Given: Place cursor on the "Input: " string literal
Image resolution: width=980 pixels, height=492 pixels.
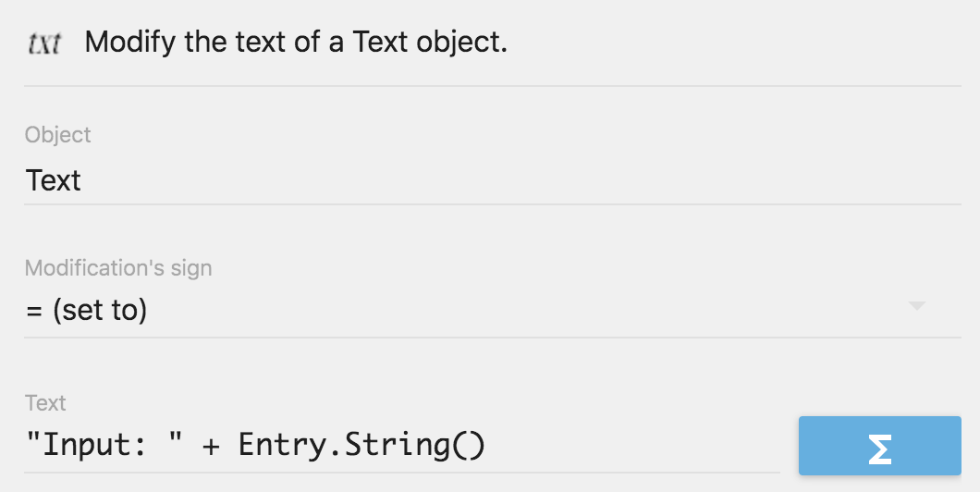Looking at the screenshot, I should [x=101, y=446].
